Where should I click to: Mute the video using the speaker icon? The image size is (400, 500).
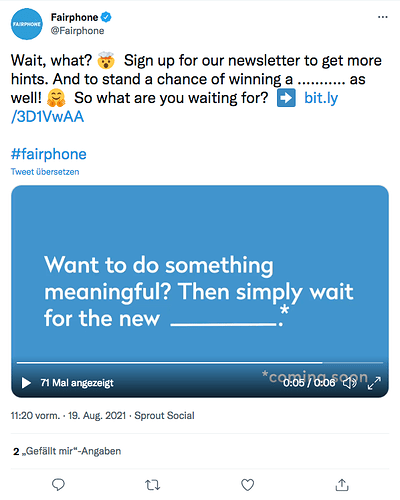pos(350,383)
